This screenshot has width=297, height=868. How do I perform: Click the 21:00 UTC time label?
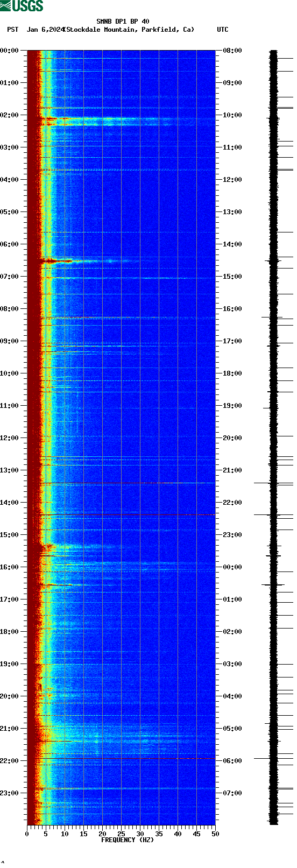[232, 470]
